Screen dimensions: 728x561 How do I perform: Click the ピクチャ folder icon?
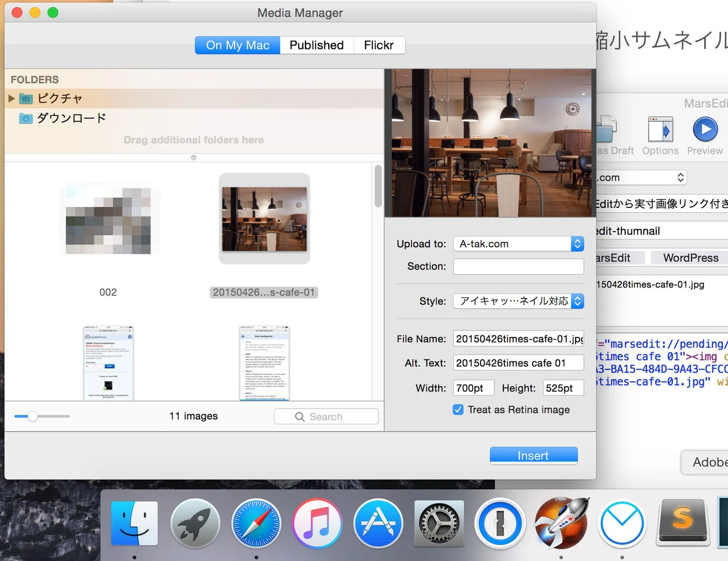pos(26,98)
